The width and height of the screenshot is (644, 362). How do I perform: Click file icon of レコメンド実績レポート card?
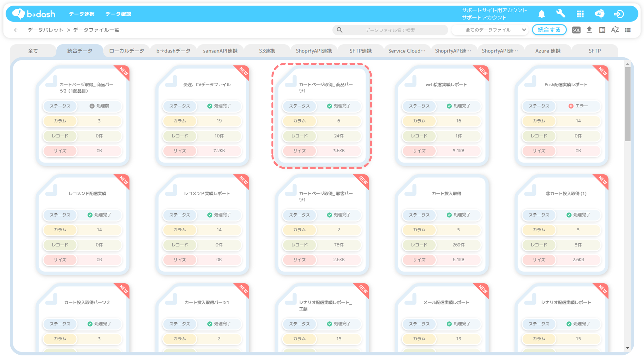tap(171, 190)
